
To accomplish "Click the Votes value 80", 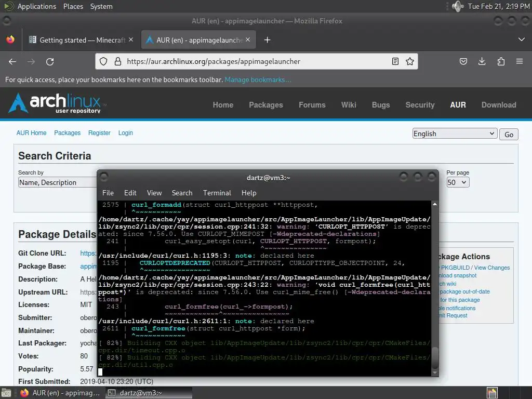I will [84, 356].
